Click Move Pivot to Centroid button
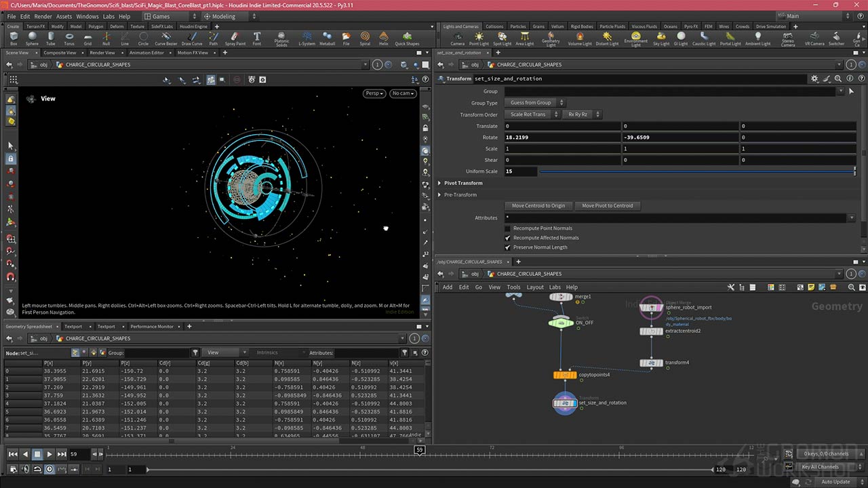Viewport: 868px width, 488px height. point(607,206)
